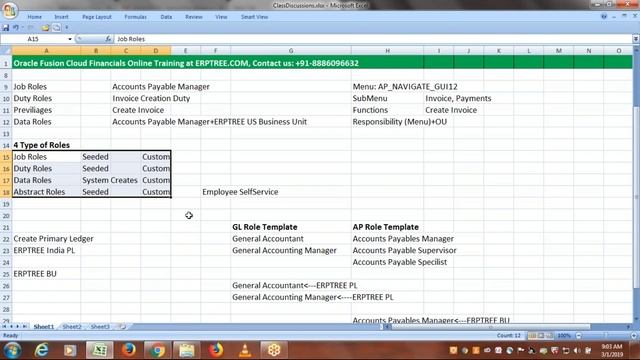640x360 pixels.
Task: Click the volume speaker tray icon
Action: click(577, 350)
